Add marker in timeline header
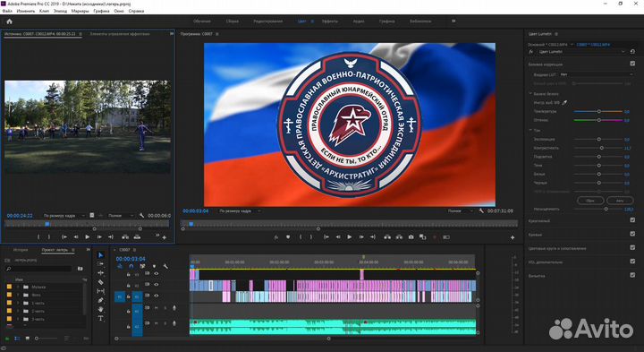644x352 pixels. (154, 266)
